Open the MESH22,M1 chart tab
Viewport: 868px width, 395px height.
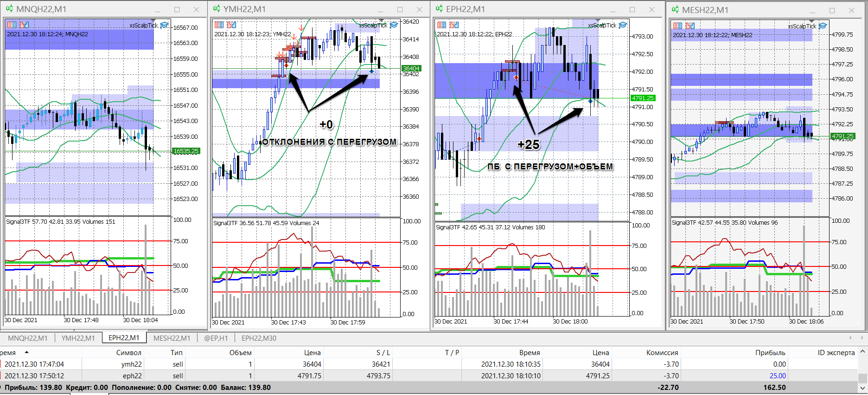pyautogui.click(x=172, y=338)
